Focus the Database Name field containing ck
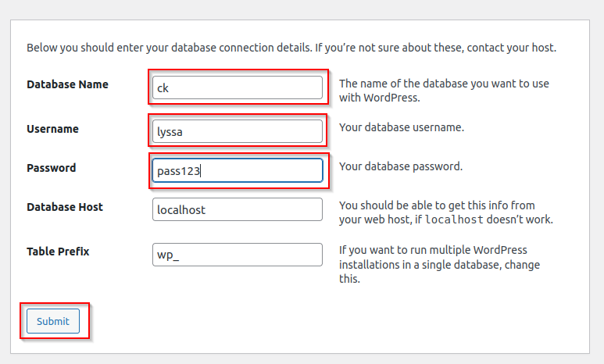Screen dimensions: 604x364 tap(238, 87)
